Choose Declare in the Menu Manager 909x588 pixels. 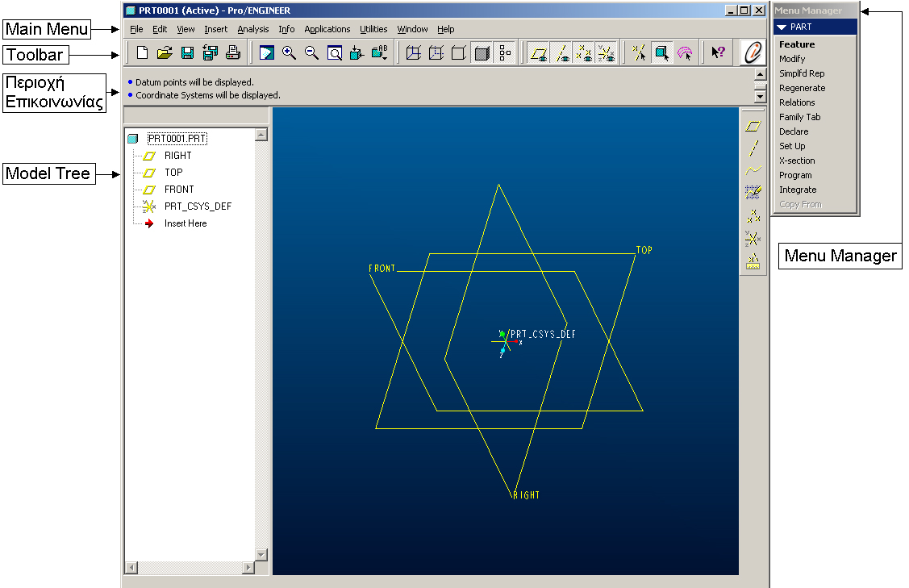(794, 131)
